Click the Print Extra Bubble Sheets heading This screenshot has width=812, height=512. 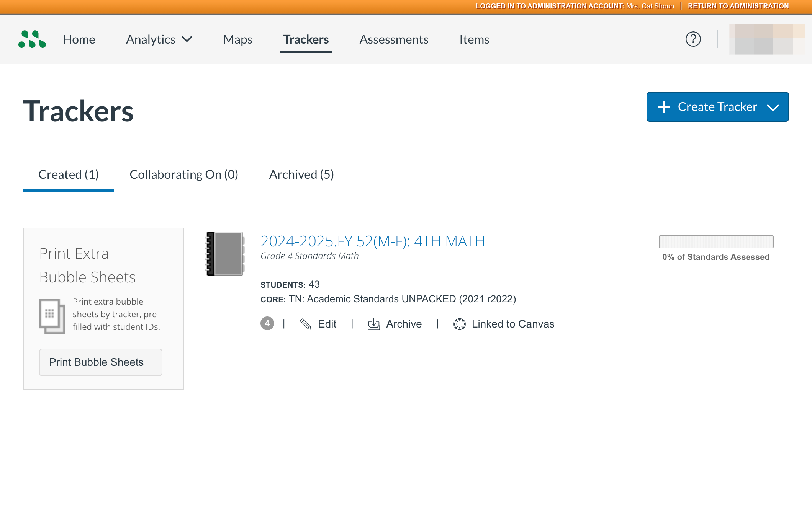[x=87, y=265]
